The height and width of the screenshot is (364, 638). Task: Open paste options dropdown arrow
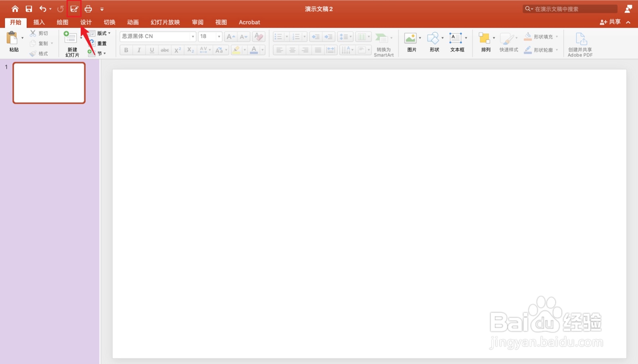(22, 38)
